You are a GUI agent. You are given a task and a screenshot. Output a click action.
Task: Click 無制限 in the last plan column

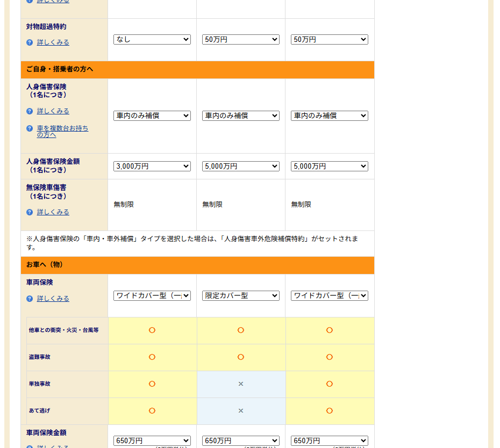click(x=301, y=205)
